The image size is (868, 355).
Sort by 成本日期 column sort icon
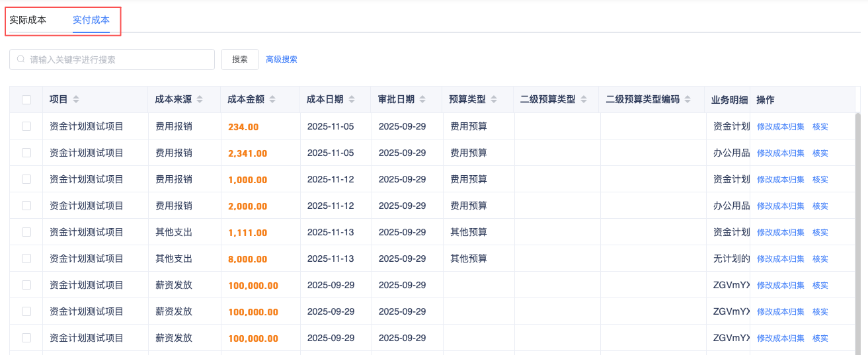(x=352, y=100)
